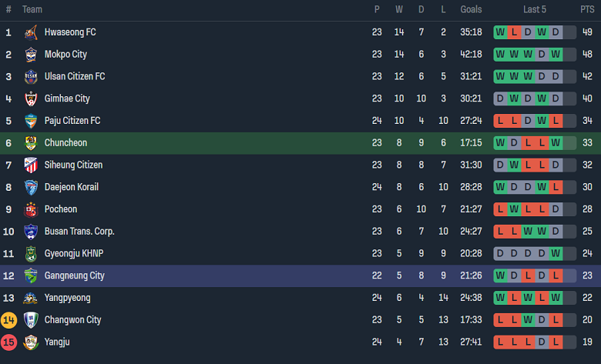Image resolution: width=601 pixels, height=364 pixels.
Task: Sort standings by Goals column header
Action: [471, 9]
